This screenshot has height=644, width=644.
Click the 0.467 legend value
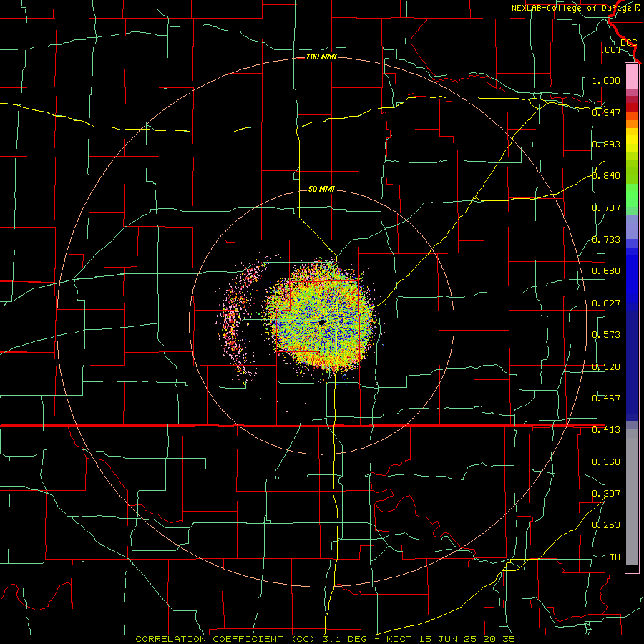606,399
